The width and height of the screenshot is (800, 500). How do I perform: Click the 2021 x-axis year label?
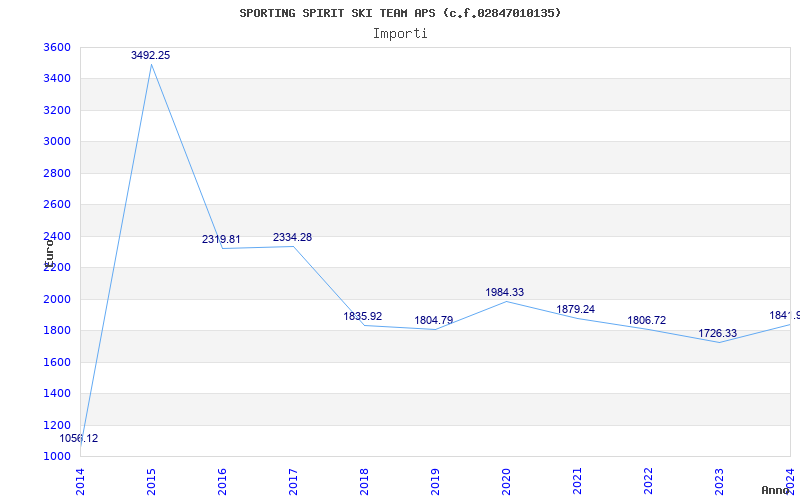coord(577,481)
